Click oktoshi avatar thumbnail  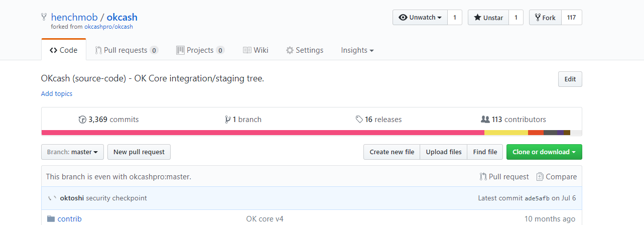pos(52,198)
